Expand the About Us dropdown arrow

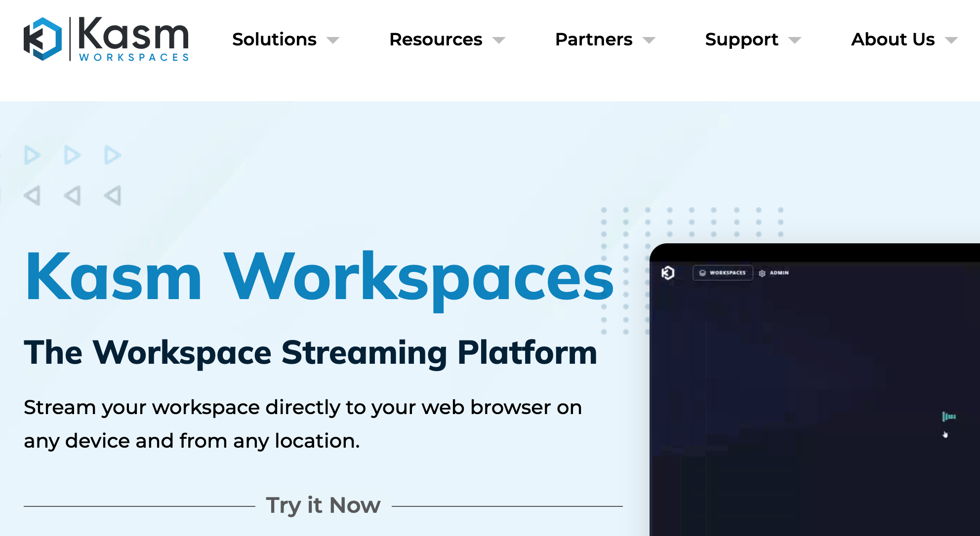point(951,40)
